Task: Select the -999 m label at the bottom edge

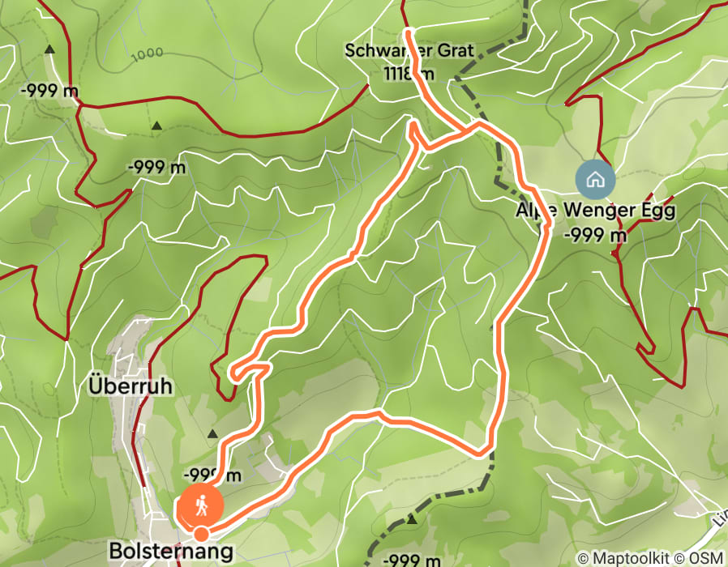Action: [410, 560]
